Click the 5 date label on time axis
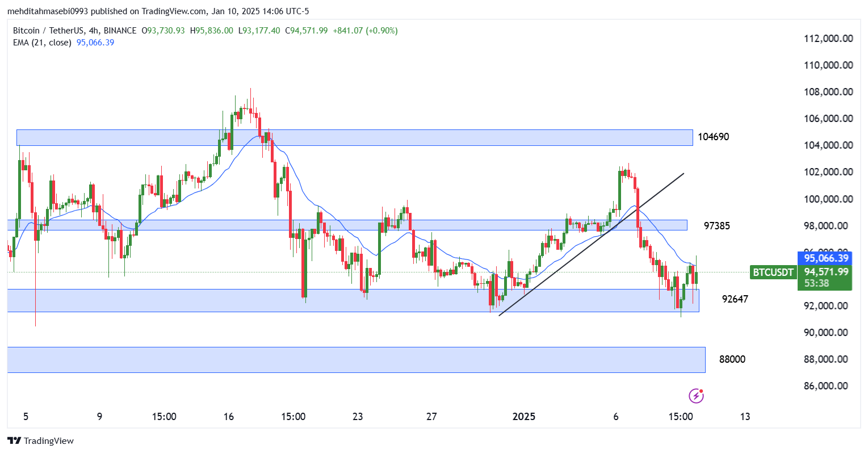This screenshot has height=453, width=868. click(26, 417)
